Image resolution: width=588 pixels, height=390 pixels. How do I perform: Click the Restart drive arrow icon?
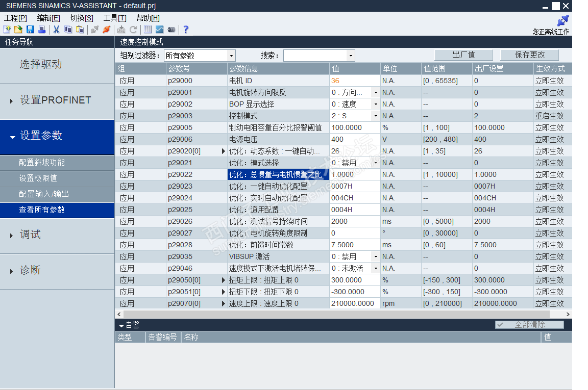coord(133,30)
